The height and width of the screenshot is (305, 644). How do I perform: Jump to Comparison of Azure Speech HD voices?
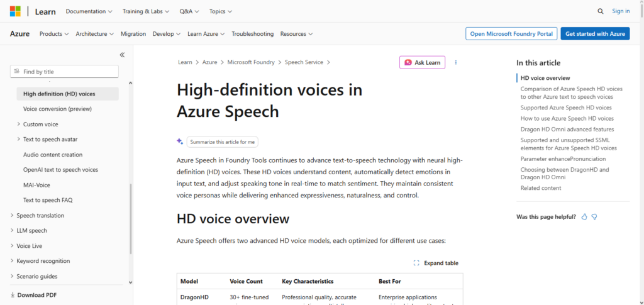pos(572,93)
